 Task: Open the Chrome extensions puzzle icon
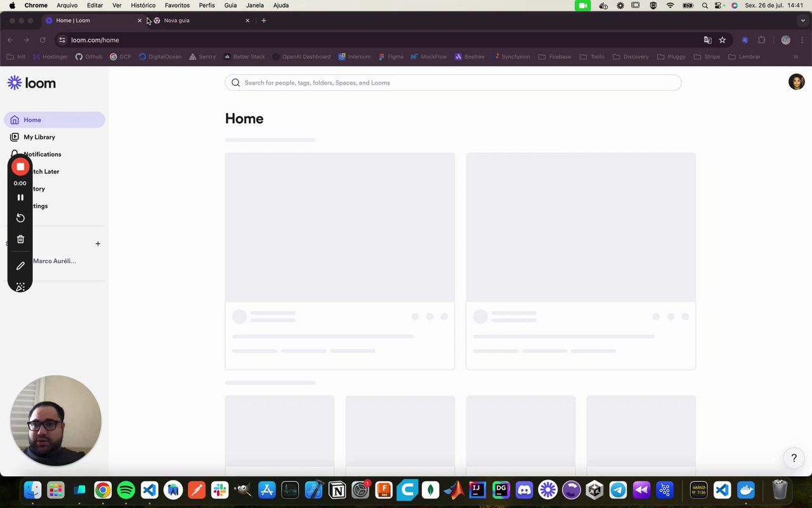(x=762, y=40)
